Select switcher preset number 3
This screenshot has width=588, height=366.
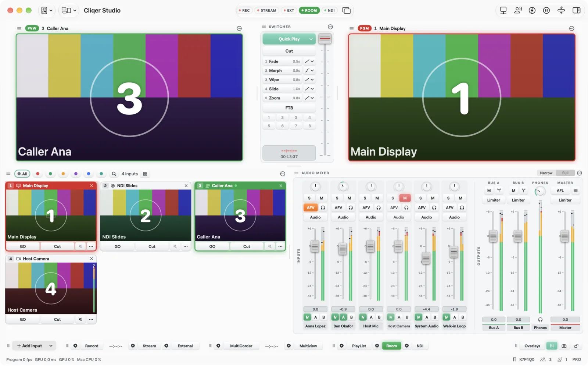296,118
